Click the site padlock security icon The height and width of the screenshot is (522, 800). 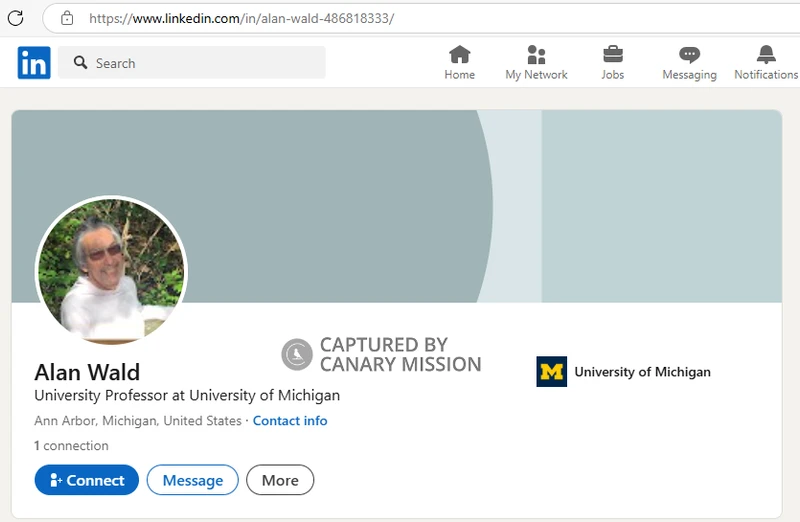pos(67,18)
